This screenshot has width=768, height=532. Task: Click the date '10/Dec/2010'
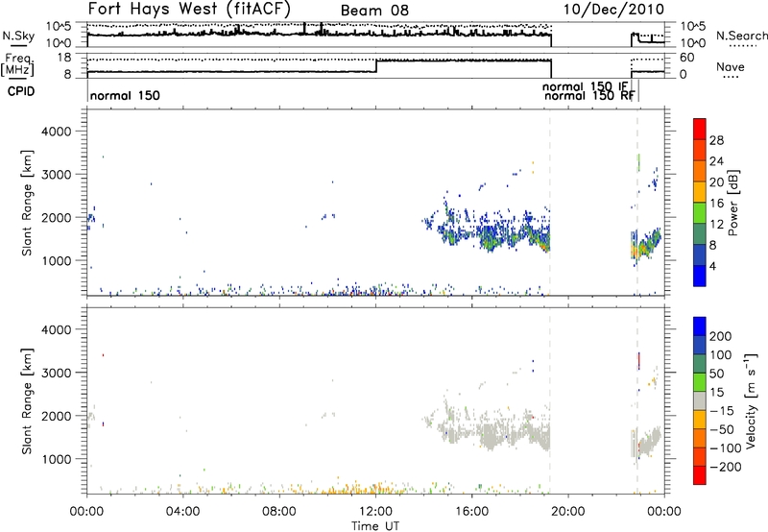click(x=614, y=10)
